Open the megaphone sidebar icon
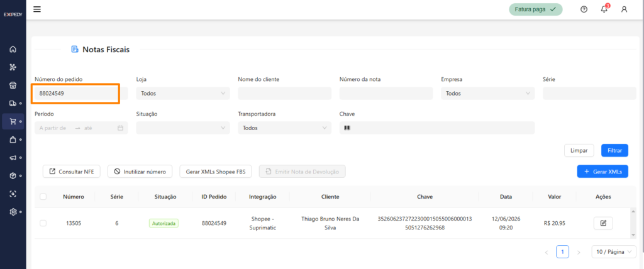644x269 pixels. (x=13, y=158)
